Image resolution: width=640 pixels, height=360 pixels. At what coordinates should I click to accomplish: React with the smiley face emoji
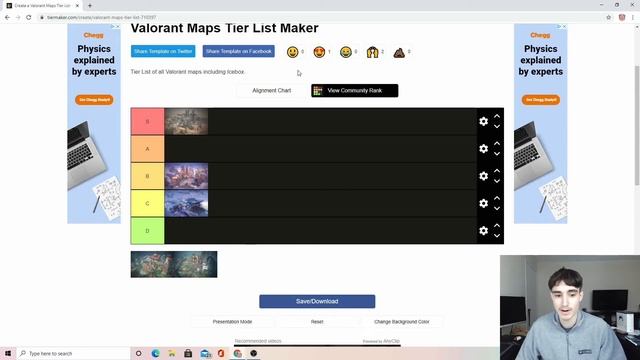point(292,52)
